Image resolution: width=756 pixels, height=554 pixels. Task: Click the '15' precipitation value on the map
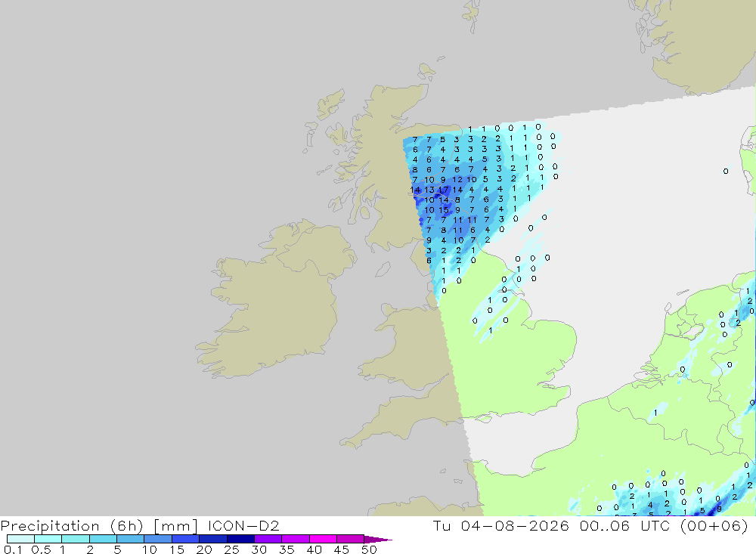(x=444, y=210)
